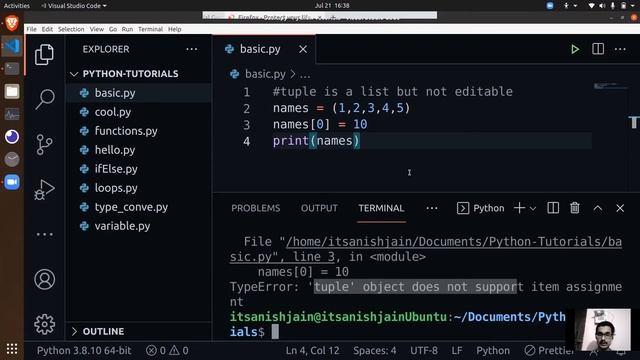The image size is (640, 360).
Task: Open editor More Actions ellipsis
Action: 620,49
